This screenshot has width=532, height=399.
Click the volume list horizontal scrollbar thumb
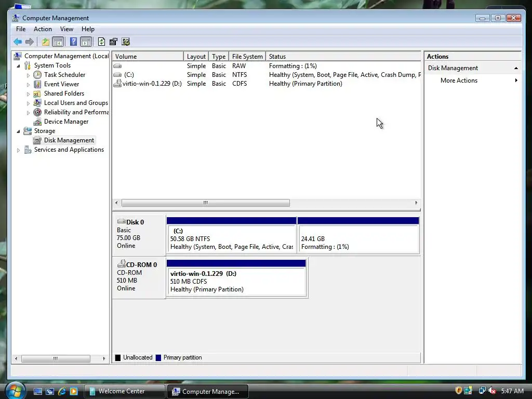(206, 203)
